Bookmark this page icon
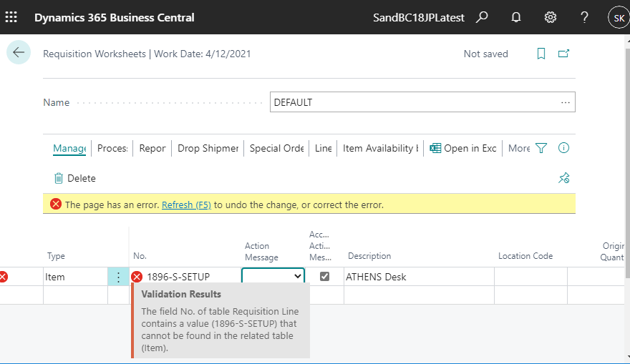Viewport: 630px width, 364px height. (541, 54)
